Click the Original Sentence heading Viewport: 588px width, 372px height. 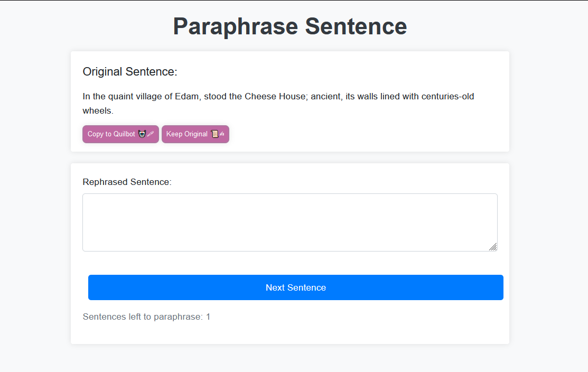pyautogui.click(x=130, y=71)
